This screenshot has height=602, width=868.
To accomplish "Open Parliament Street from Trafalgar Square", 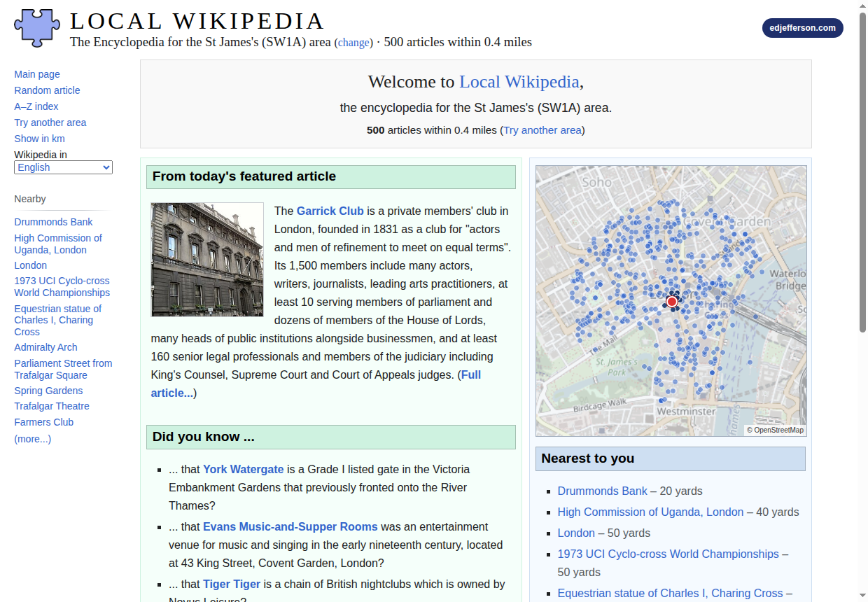I will pos(63,369).
